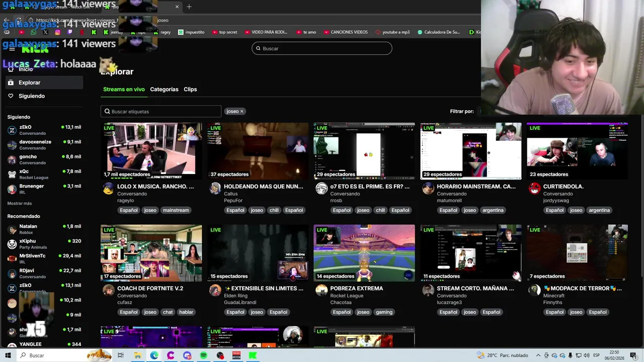Click the Siguiendo heart icon
644x362 pixels.
(11, 96)
